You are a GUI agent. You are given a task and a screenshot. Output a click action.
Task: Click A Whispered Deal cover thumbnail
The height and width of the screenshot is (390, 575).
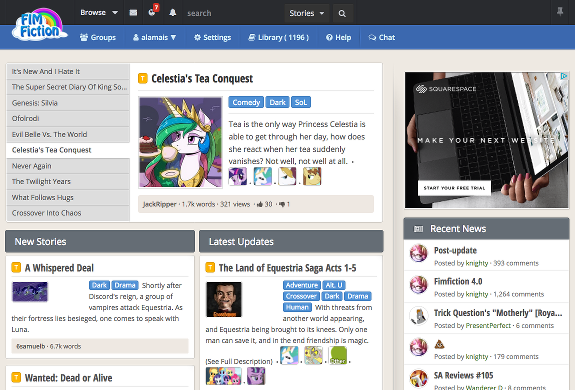tap(30, 292)
